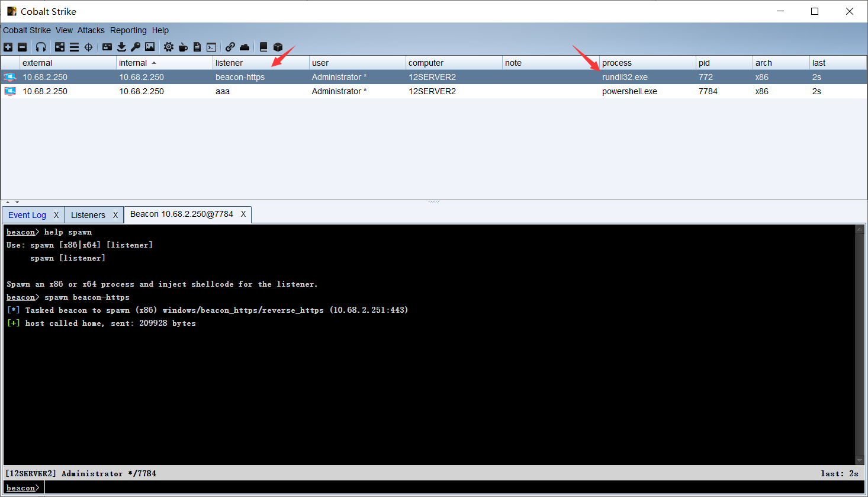Viewport: 868px width, 497px height.
Task: Sort sessions by listener column header
Action: (261, 63)
